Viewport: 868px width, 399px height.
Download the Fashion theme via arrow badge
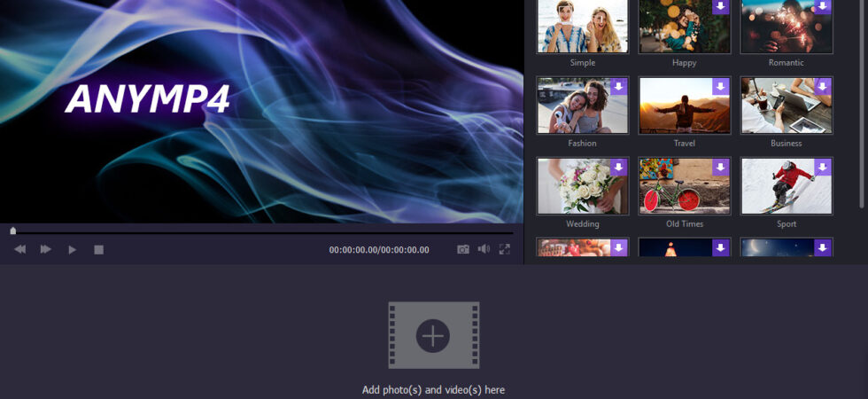[618, 87]
